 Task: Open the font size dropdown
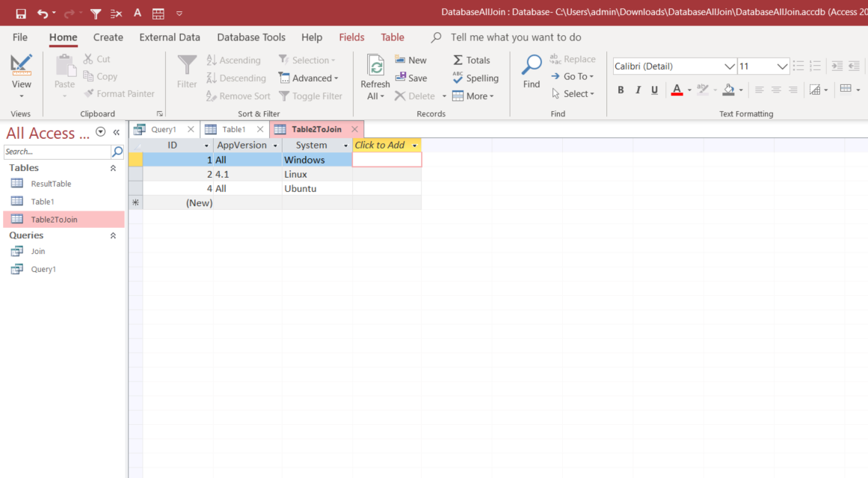781,66
